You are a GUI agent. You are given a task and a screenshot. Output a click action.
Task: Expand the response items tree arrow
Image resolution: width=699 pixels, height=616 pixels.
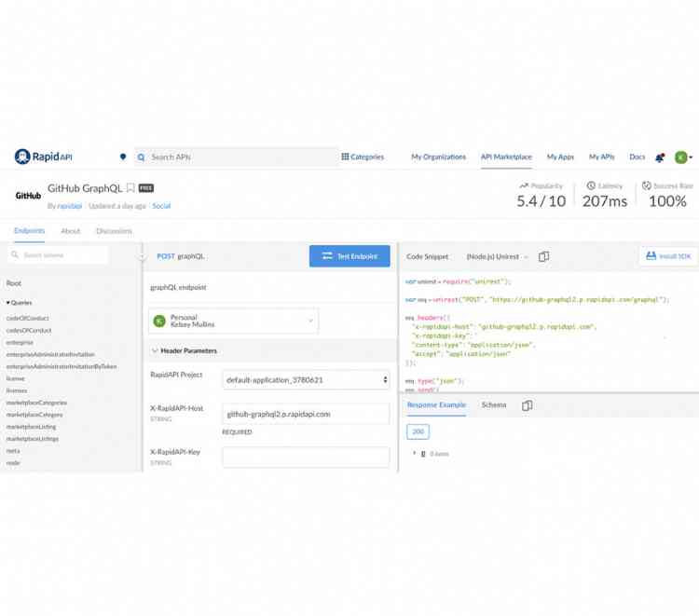point(414,453)
